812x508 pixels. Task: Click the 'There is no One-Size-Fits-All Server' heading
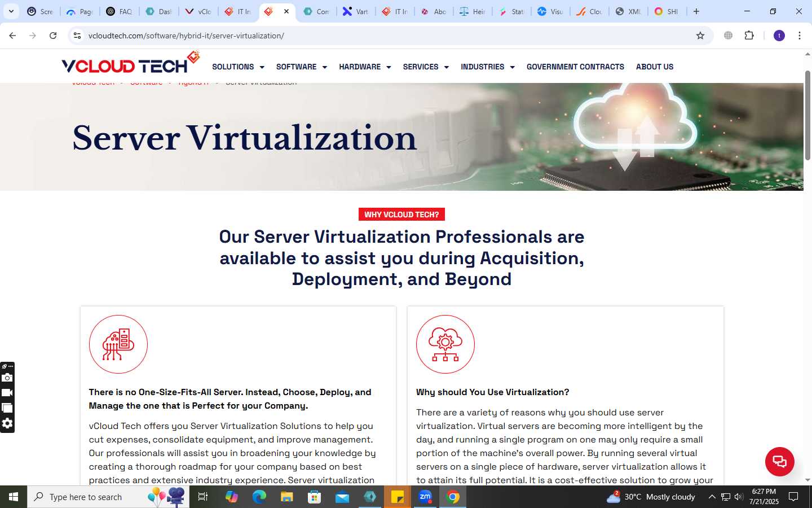point(230,399)
